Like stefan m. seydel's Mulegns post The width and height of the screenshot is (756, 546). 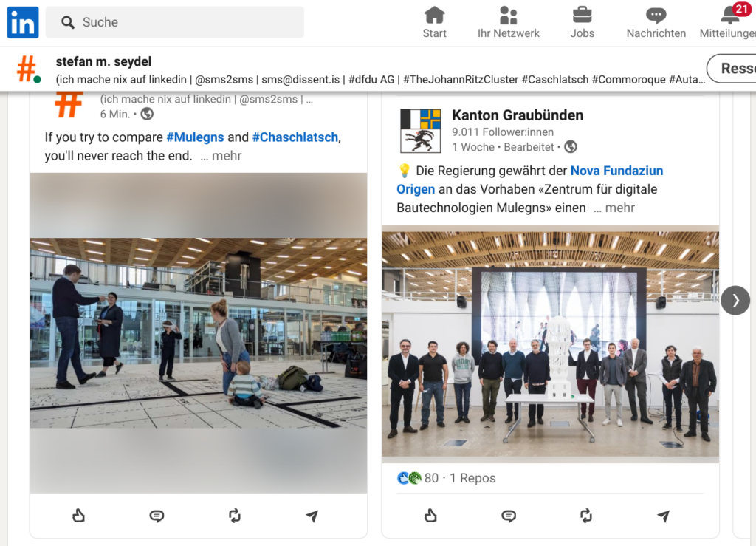(x=78, y=516)
